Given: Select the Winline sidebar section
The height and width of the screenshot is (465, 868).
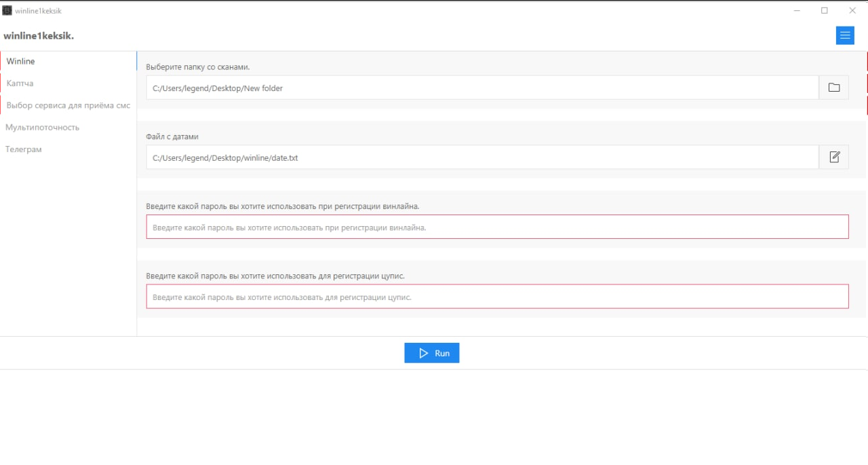Looking at the screenshot, I should pyautogui.click(x=68, y=61).
